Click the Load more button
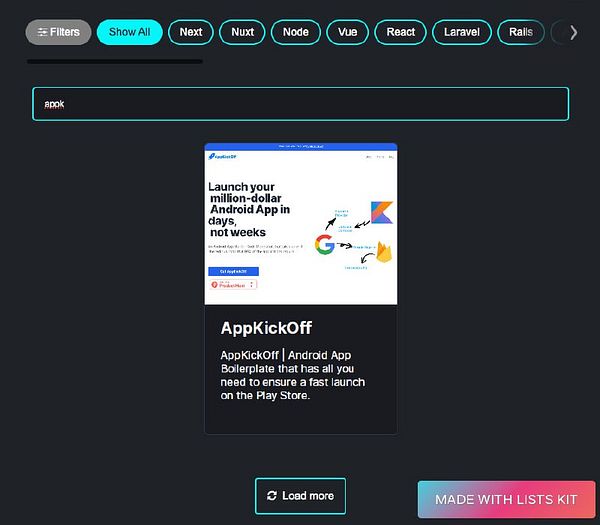Screen dimensions: 600x525 pyautogui.click(x=300, y=496)
